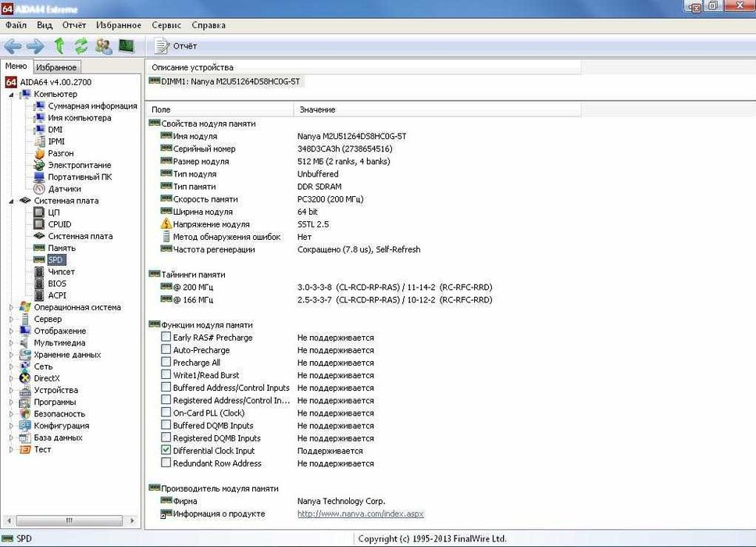Image resolution: width=756 pixels, height=547 pixels.
Task: Toggle the On-Card PLL (Clock) checkbox
Action: coord(166,413)
